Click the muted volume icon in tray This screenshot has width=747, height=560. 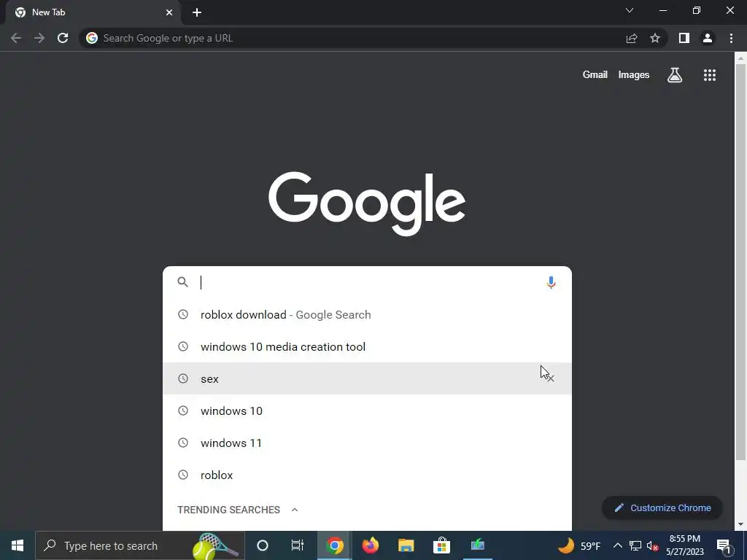[653, 545]
